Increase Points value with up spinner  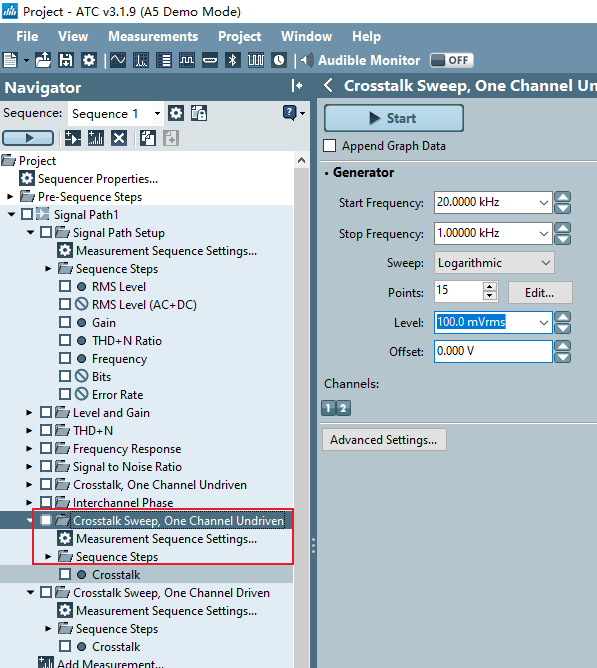coord(490,287)
